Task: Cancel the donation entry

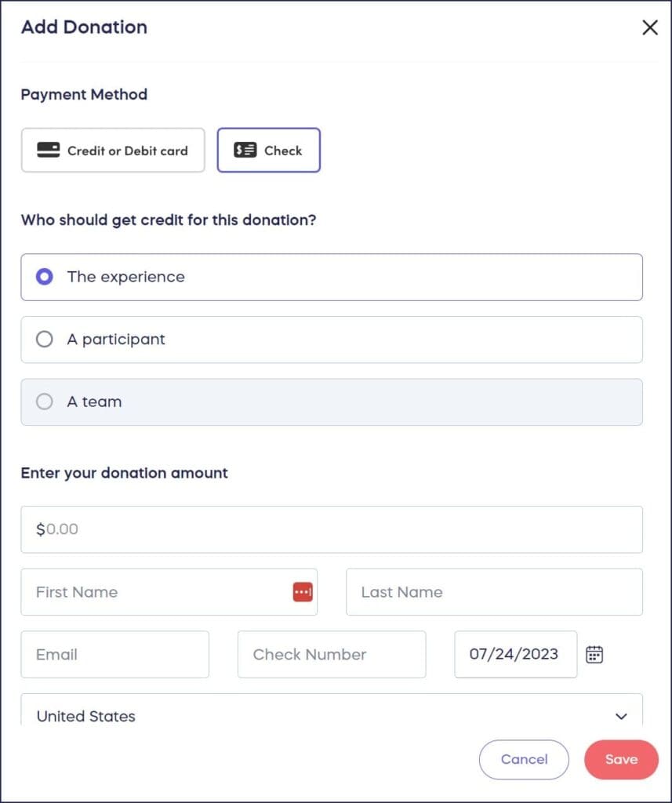Action: 524,759
